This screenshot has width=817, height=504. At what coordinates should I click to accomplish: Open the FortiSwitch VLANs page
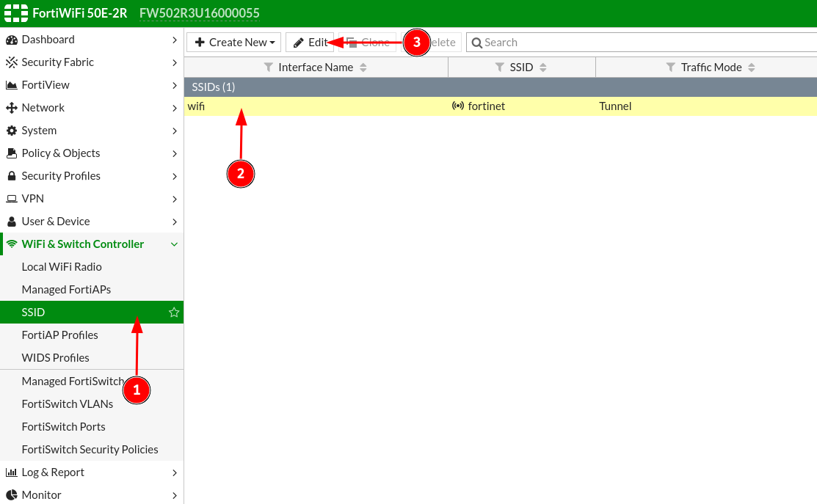coord(68,404)
